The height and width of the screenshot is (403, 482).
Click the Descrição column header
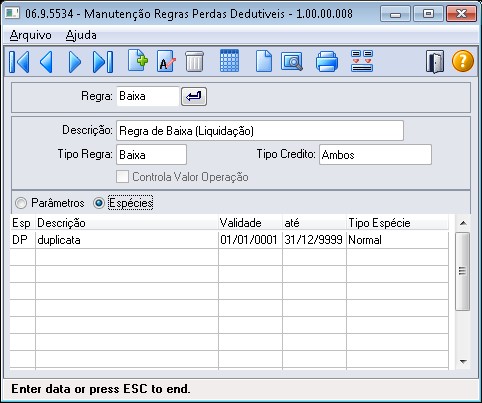(x=127, y=223)
